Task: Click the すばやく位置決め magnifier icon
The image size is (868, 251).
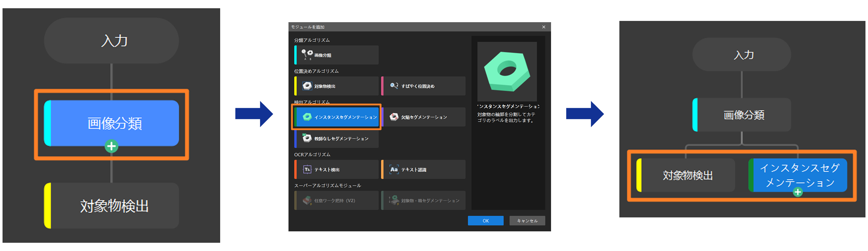Action: (394, 86)
